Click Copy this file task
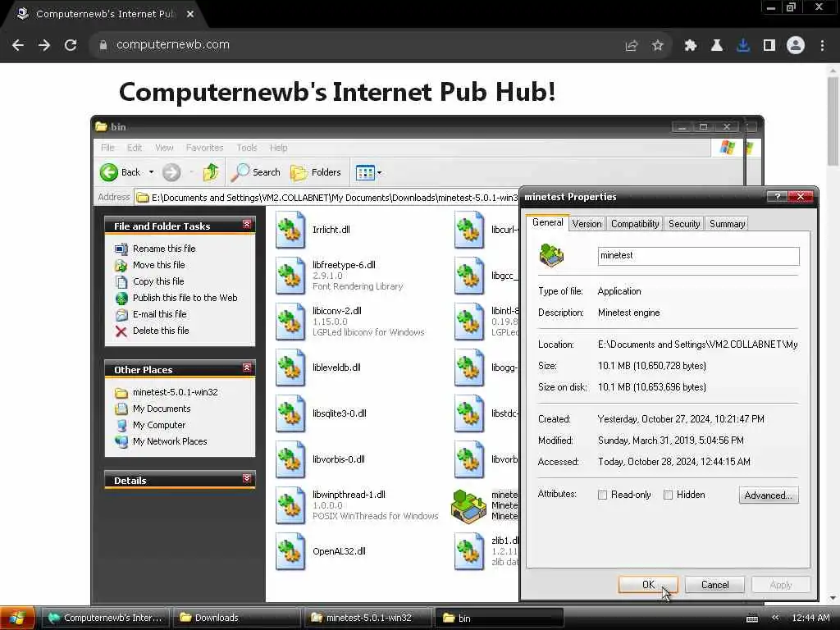The height and width of the screenshot is (630, 840). pyautogui.click(x=158, y=281)
